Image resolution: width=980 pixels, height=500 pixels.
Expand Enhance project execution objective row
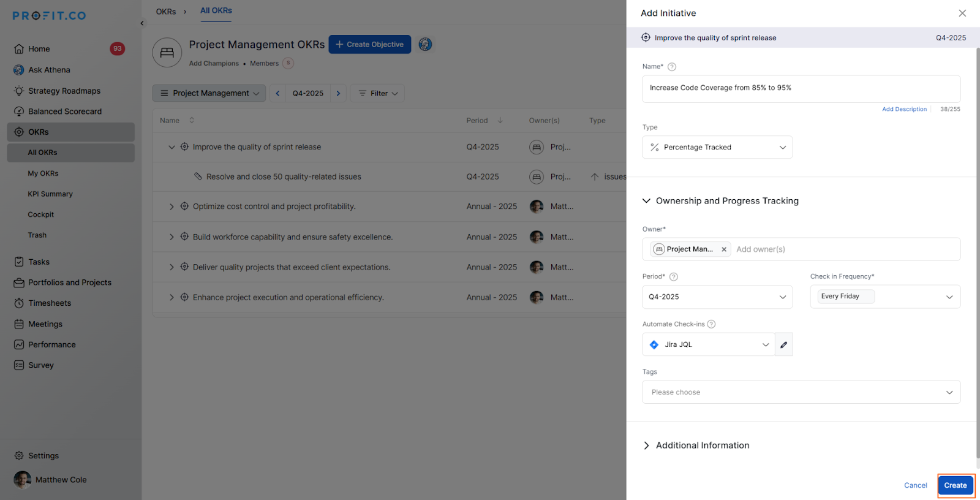[x=171, y=297]
